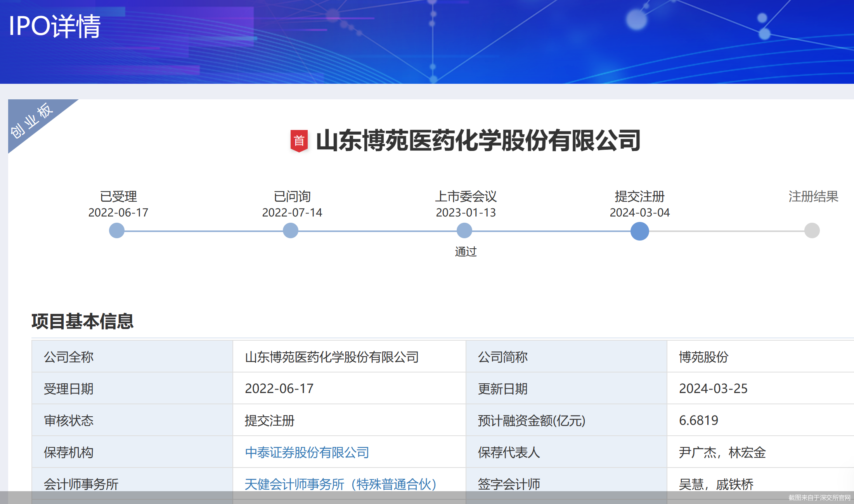Image resolution: width=854 pixels, height=504 pixels.
Task: Click the 保荐机构 label cell
Action: [132, 452]
